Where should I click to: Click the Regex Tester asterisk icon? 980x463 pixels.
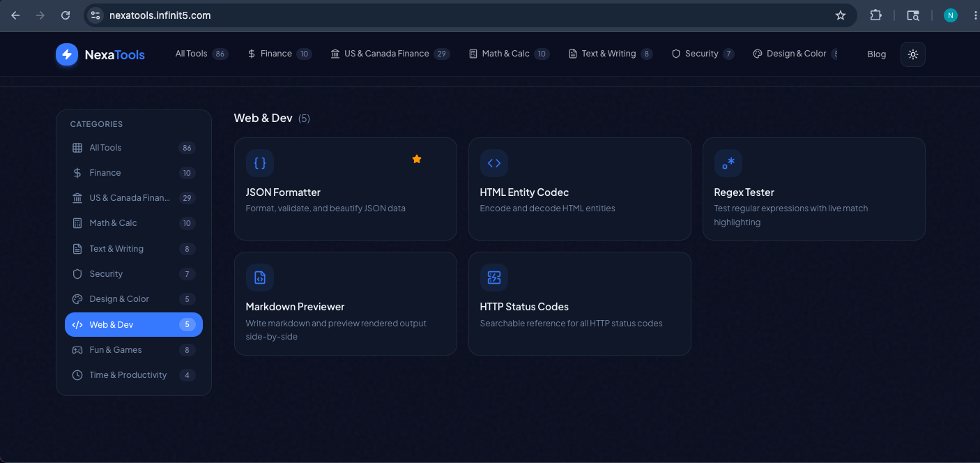[728, 163]
